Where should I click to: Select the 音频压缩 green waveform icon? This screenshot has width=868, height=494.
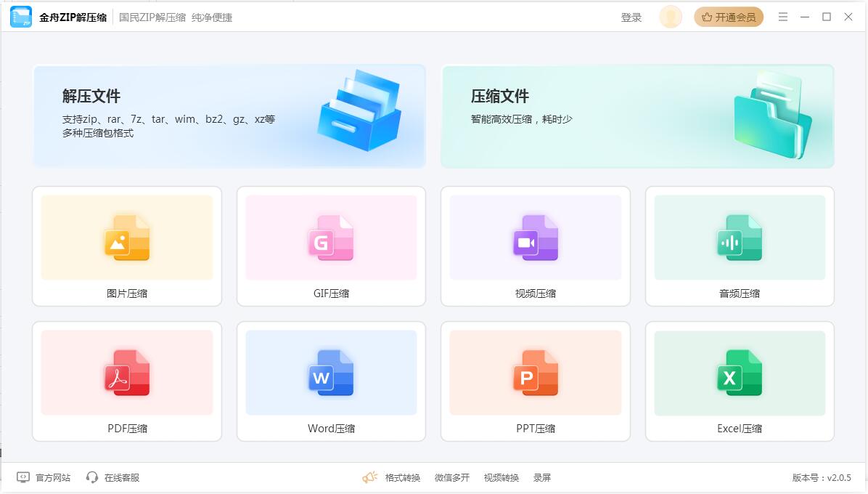[740, 238]
